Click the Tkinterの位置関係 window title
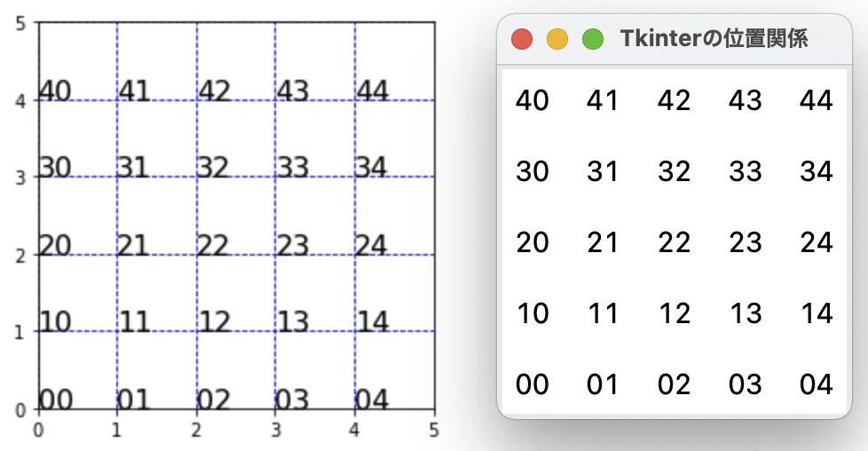Viewport: 868px width, 451px height. pyautogui.click(x=714, y=39)
